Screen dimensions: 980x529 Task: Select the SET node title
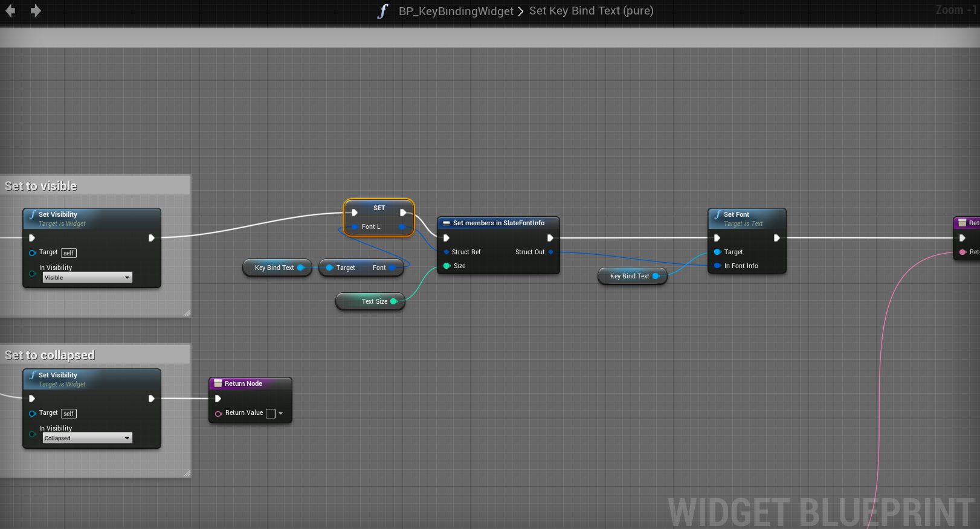coord(379,208)
